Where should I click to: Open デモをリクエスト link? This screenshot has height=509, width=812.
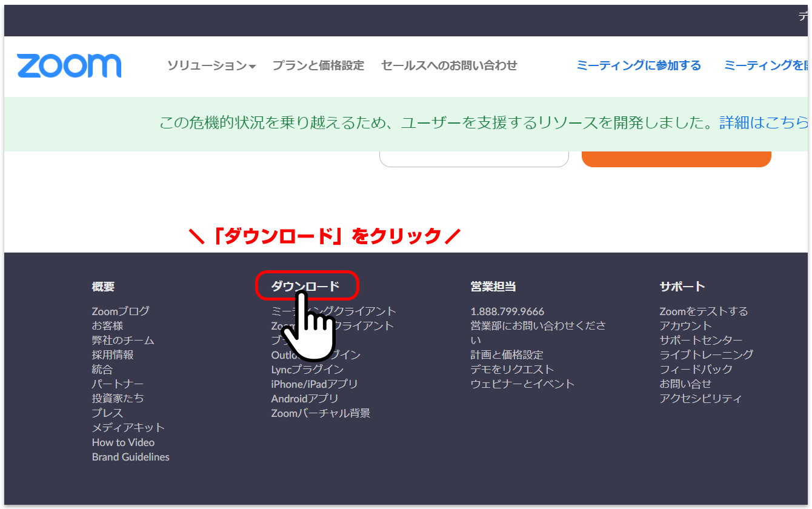(x=512, y=370)
